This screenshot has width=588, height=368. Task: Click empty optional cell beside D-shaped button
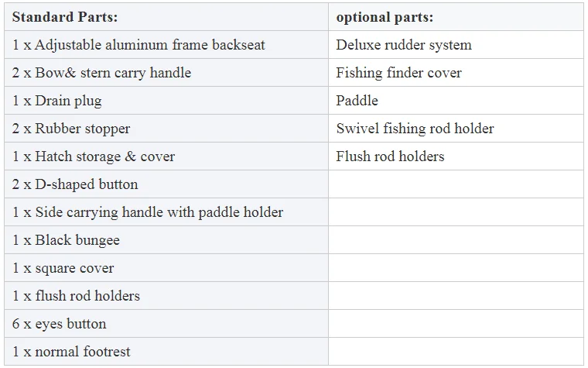[456, 184]
